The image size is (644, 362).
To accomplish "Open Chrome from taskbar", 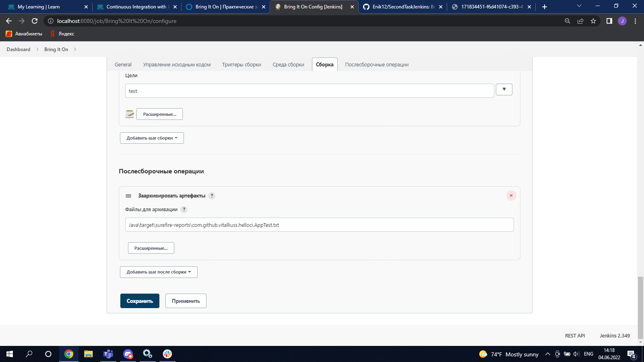I will tap(69, 354).
